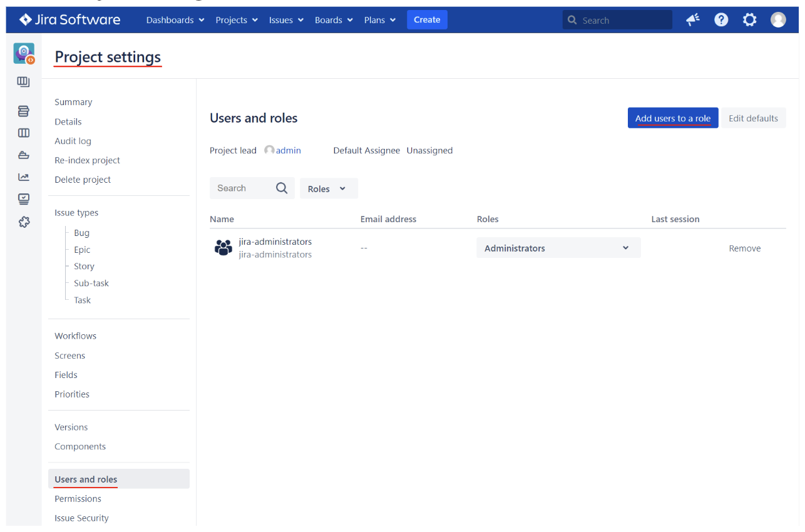Open the user profile avatar

pos(778,20)
